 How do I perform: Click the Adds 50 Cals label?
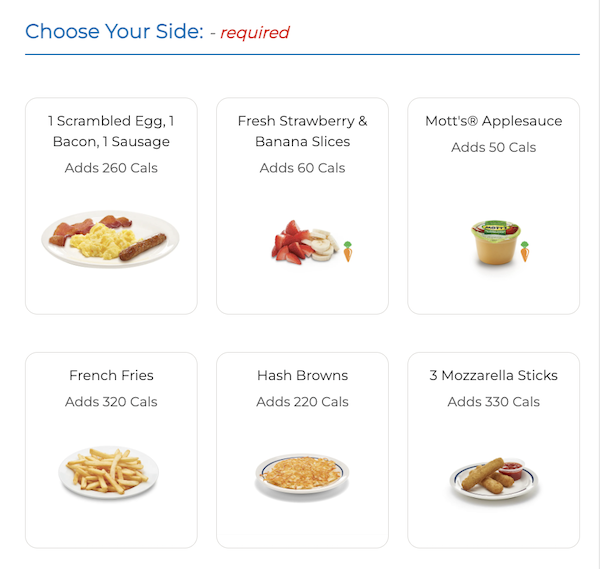(x=493, y=147)
